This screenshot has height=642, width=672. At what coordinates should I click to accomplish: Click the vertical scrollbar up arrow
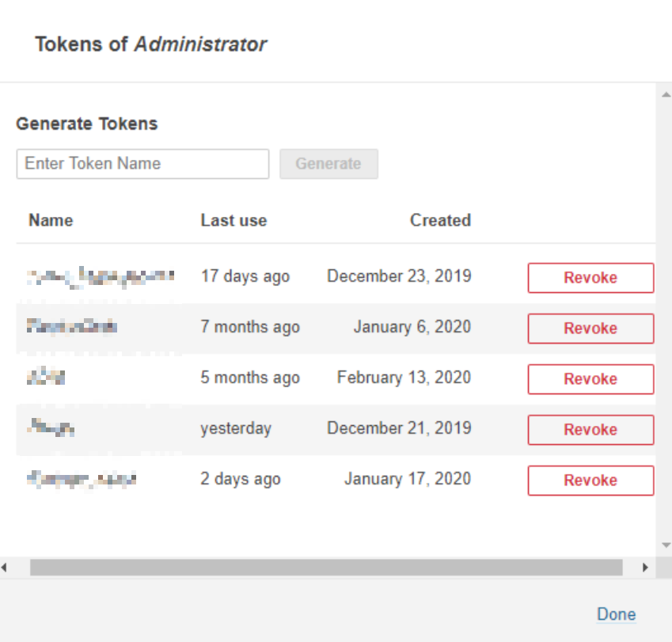665,95
